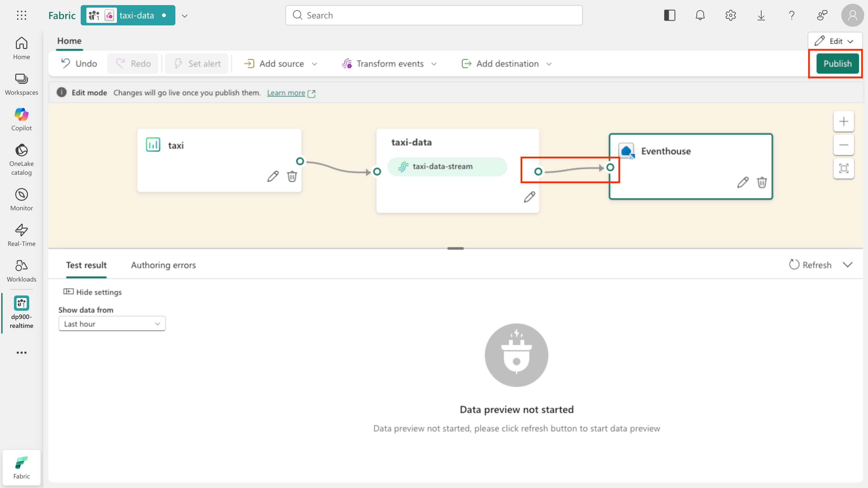The width and height of the screenshot is (868, 488).
Task: Edit the taxi-data stream node
Action: [x=529, y=197]
